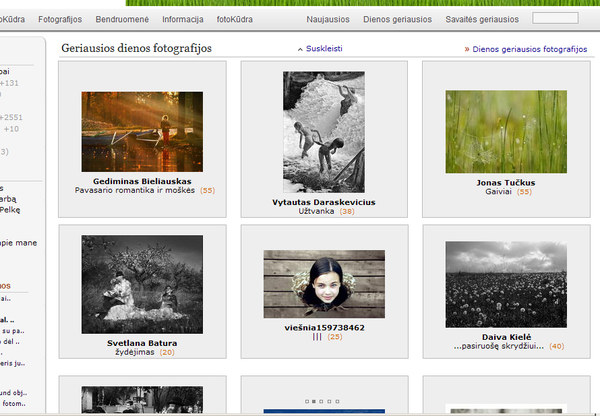
Task: Open Dienos geriausios fotografijos link
Action: click(526, 48)
